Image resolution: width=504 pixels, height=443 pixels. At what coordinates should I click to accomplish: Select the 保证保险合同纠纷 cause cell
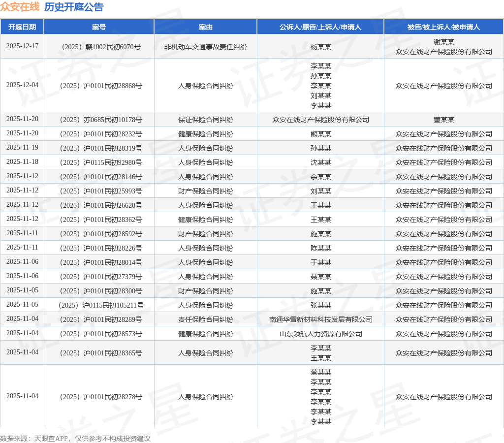tap(205, 120)
